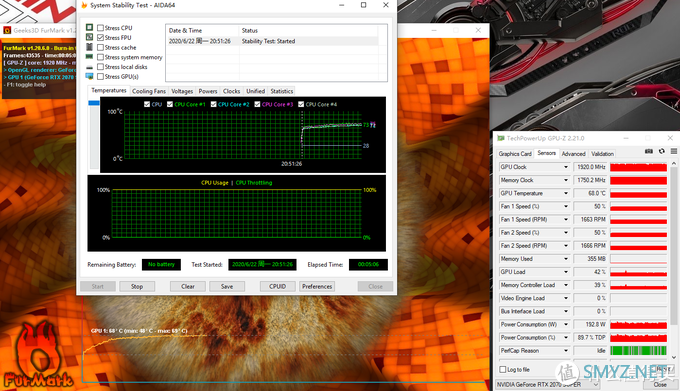Click the Stress GPU monitor icon
This screenshot has width=680, height=391.
[x=89, y=76]
